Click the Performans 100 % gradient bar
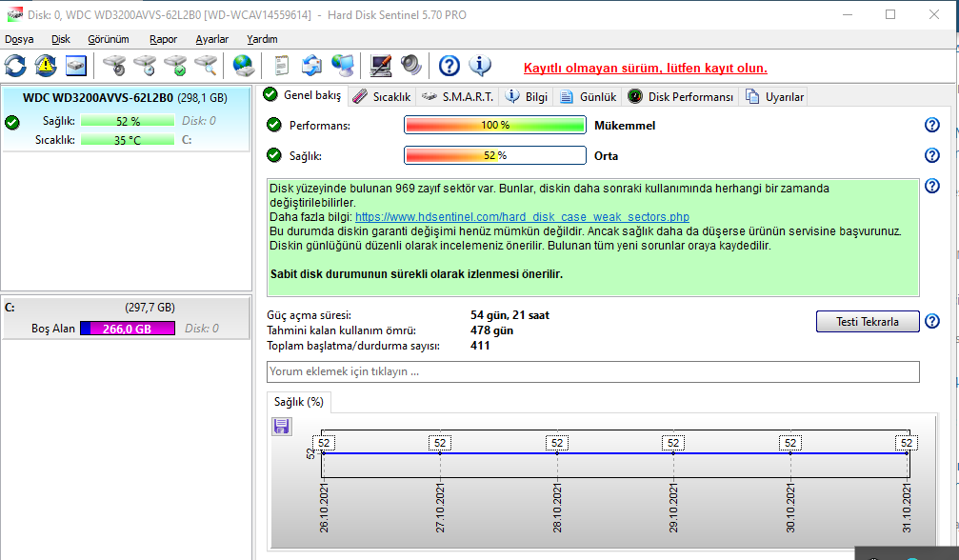Viewport: 959px width, 560px height. point(495,125)
